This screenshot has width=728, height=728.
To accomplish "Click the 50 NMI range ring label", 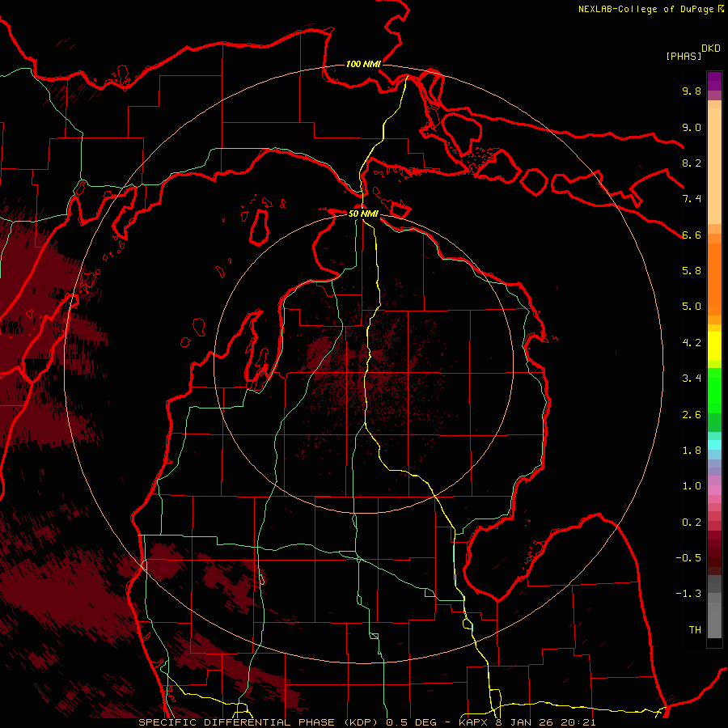I will [363, 214].
